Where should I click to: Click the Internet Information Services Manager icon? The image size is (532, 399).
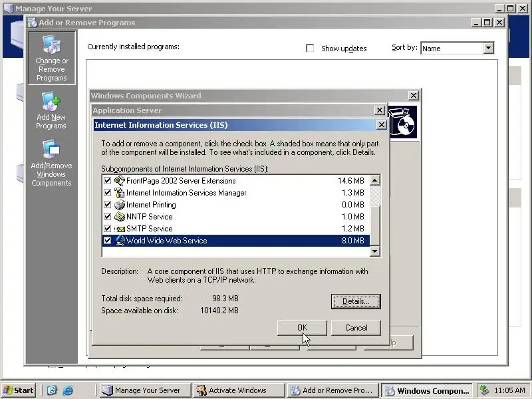[x=120, y=193]
